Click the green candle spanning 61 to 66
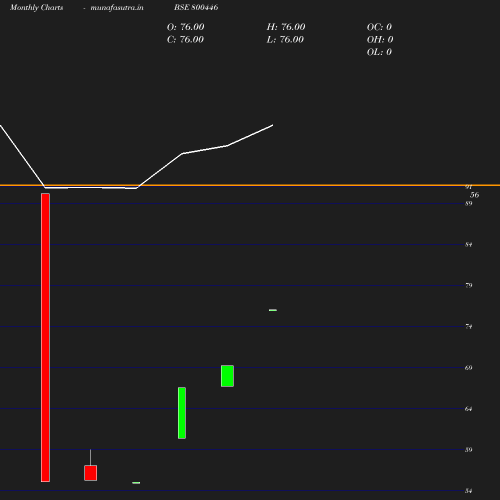Screen dimensions: 500x500 pos(182,413)
